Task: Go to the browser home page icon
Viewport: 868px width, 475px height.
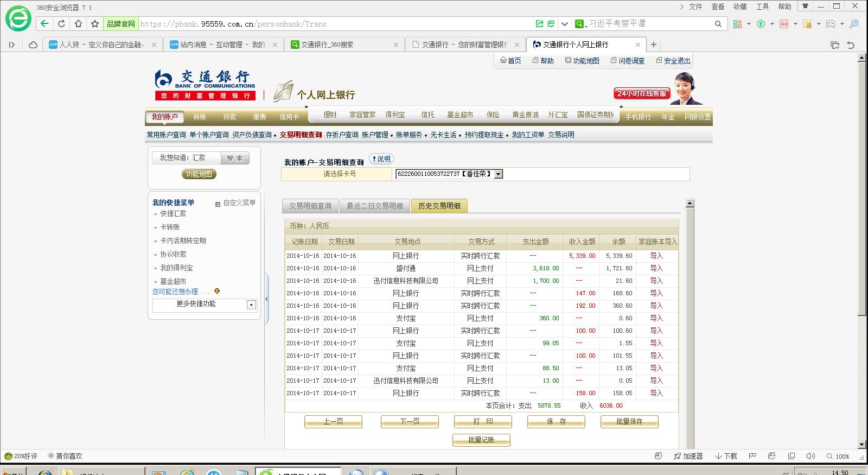Action: pyautogui.click(x=78, y=24)
